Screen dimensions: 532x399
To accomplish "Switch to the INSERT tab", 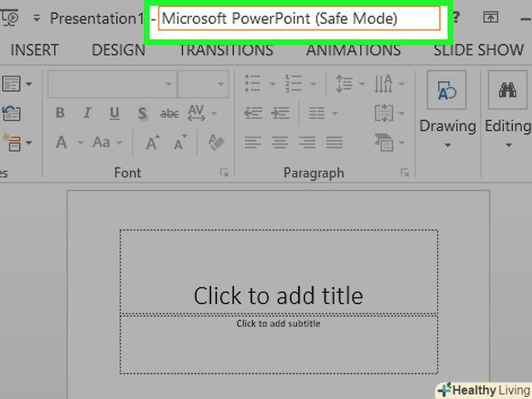I will (34, 50).
